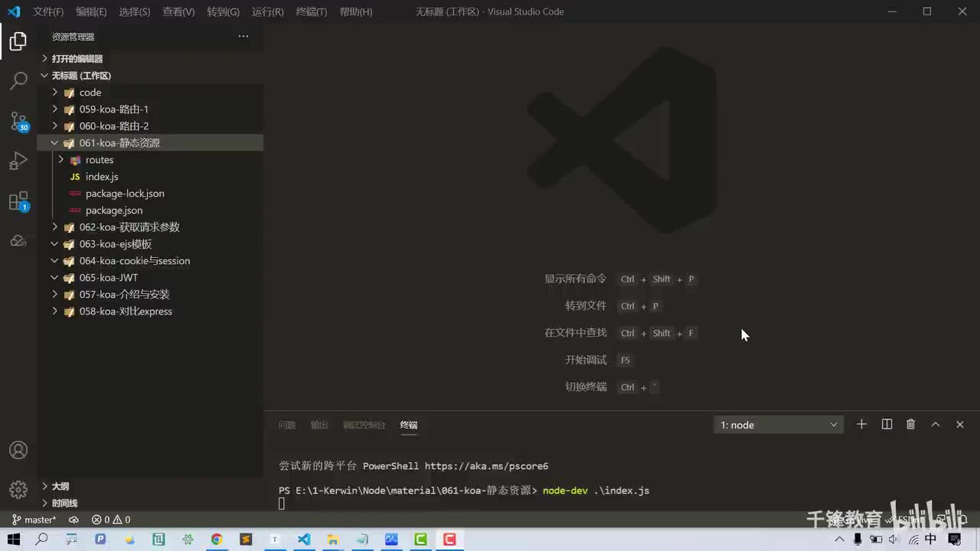Switch to the 问题 problems tab
Screen dimensions: 980x551
point(287,425)
